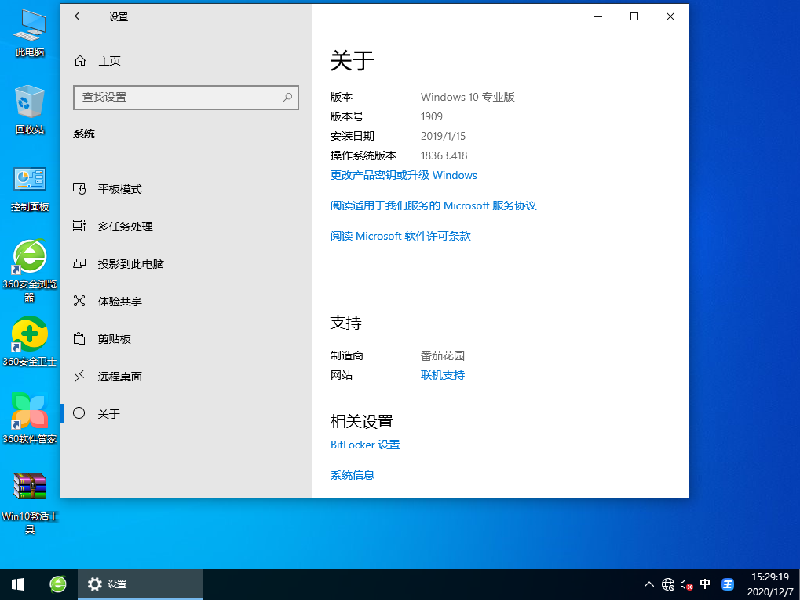Click inside the 查找设置 search field
Viewport: 800px width, 600px height.
pyautogui.click(x=175, y=97)
